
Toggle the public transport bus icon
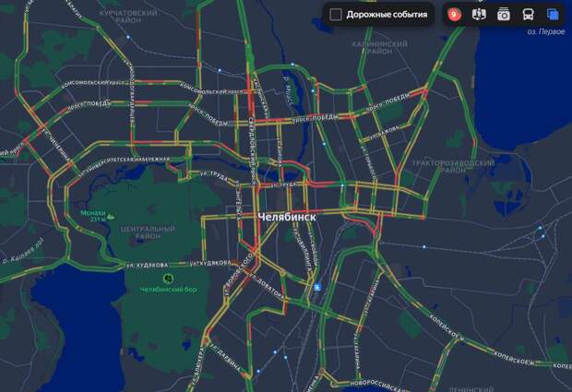pyautogui.click(x=529, y=15)
